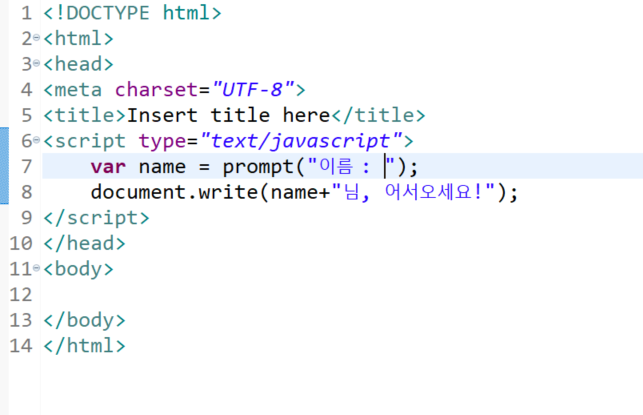Screen dimensions: 643x415
Task: Click line number 14 in the gutter
Action: [21, 346]
